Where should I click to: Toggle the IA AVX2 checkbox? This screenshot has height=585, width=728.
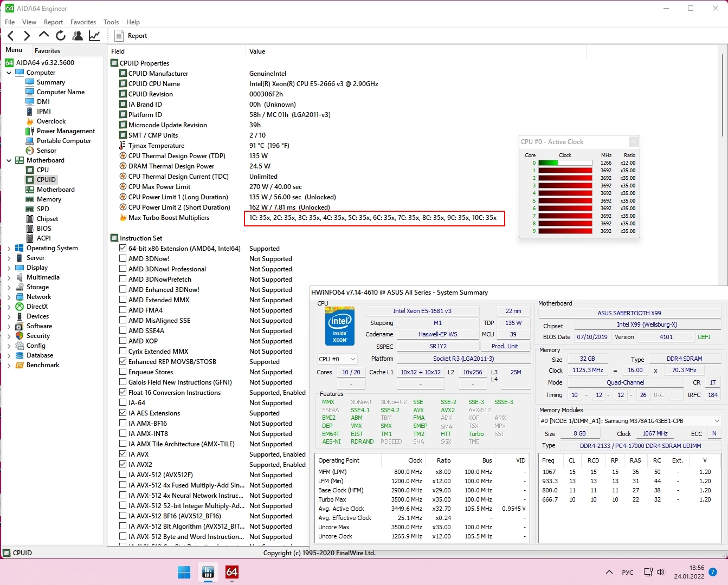tap(123, 465)
